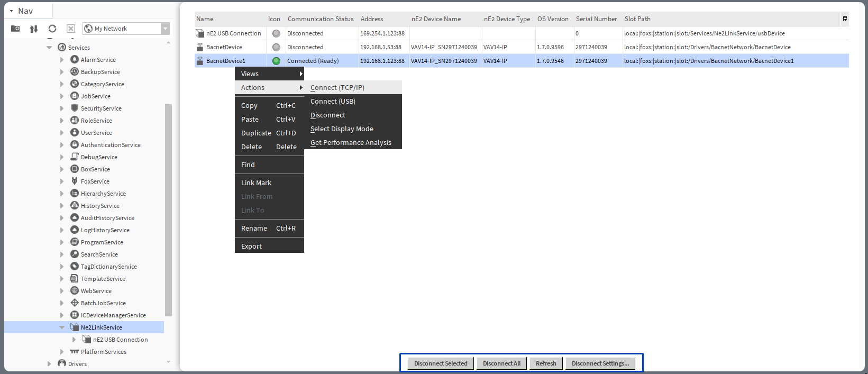Collapse the Ne2LinkService tree node
The image size is (868, 374).
tap(62, 327)
